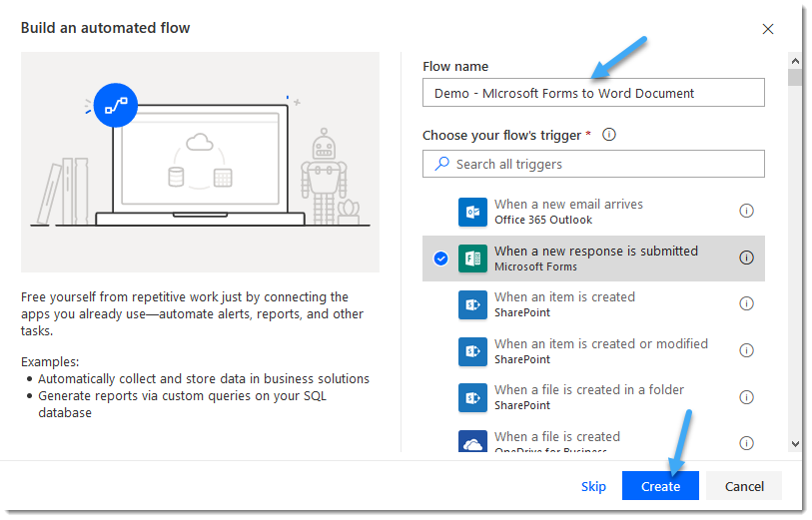The image size is (812, 520).
Task: Click SharePoint icon for 'When an item is created'
Action: (x=472, y=304)
